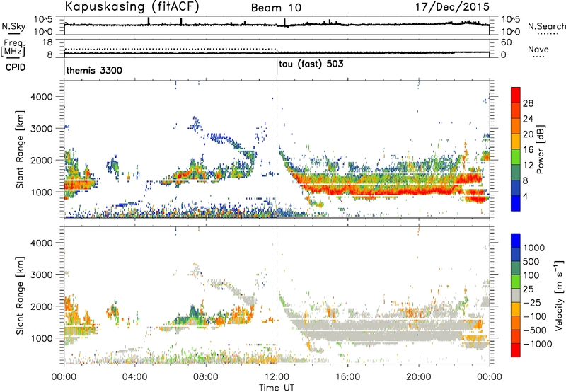Click the 'Velocity [m s-1]' color bar label
Viewport: 566px width, 392px height.
click(x=559, y=295)
